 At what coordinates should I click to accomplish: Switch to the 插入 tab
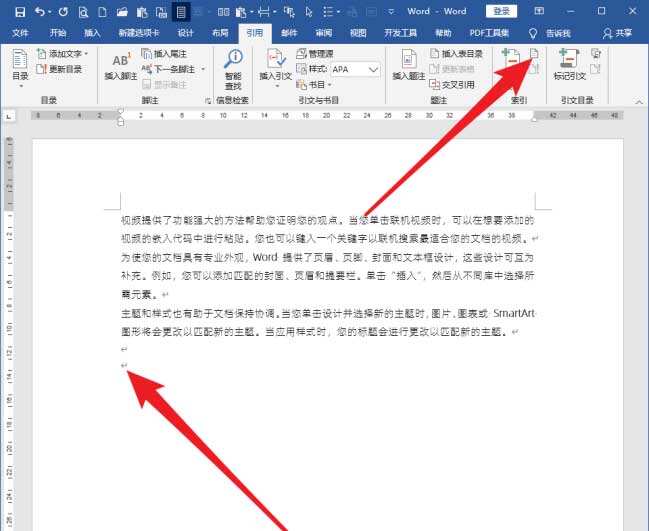[x=92, y=33]
